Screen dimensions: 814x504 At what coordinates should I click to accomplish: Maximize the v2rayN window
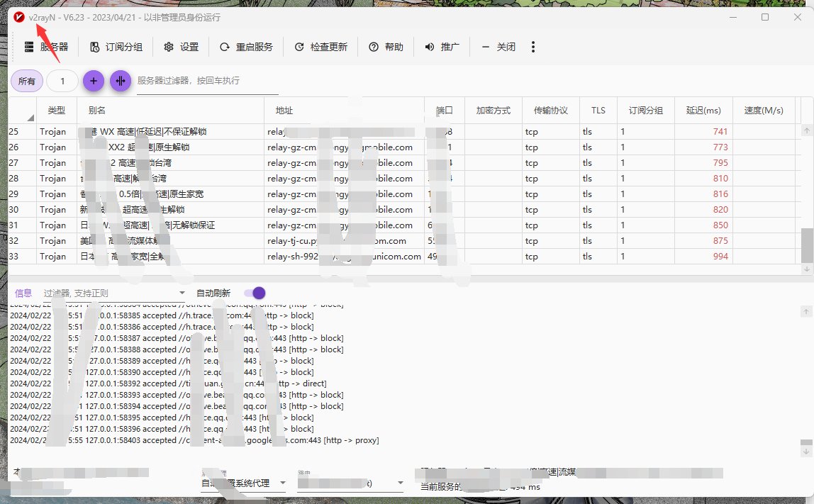[765, 17]
